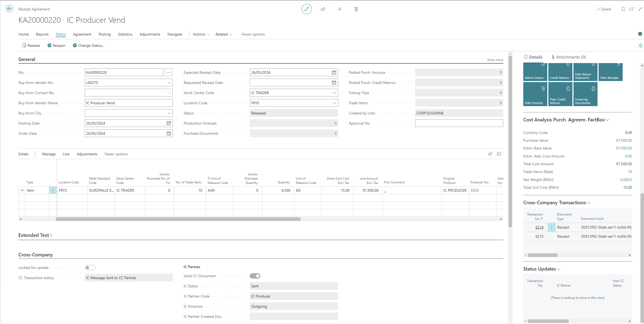
Task: Open Requested Receipt Date calendar
Action: click(x=334, y=83)
